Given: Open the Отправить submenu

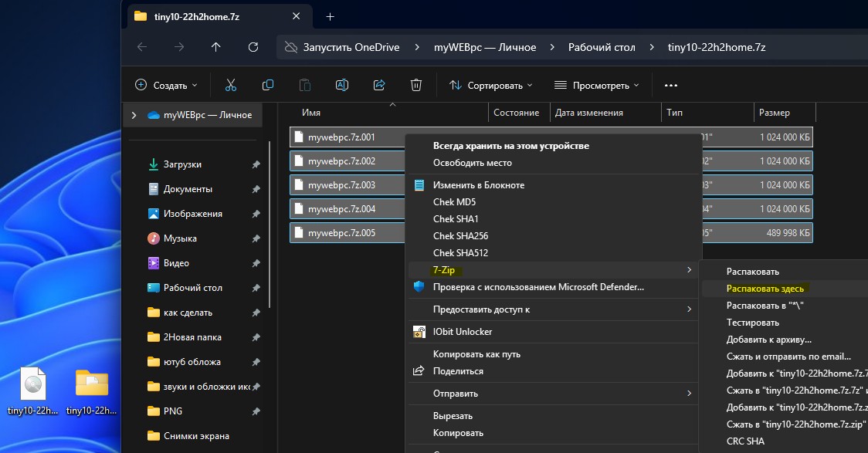Looking at the screenshot, I should [x=554, y=394].
